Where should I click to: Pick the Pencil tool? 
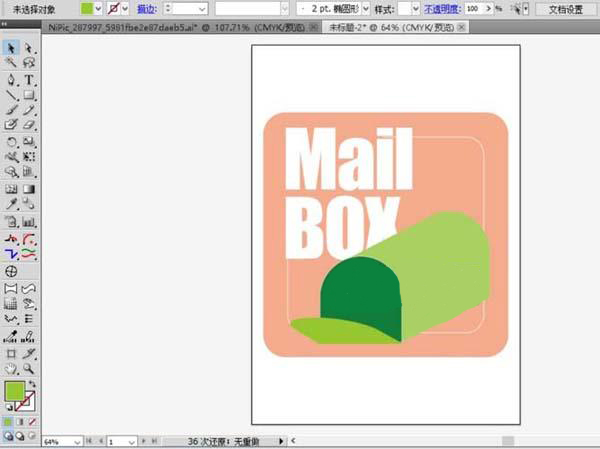[29, 110]
